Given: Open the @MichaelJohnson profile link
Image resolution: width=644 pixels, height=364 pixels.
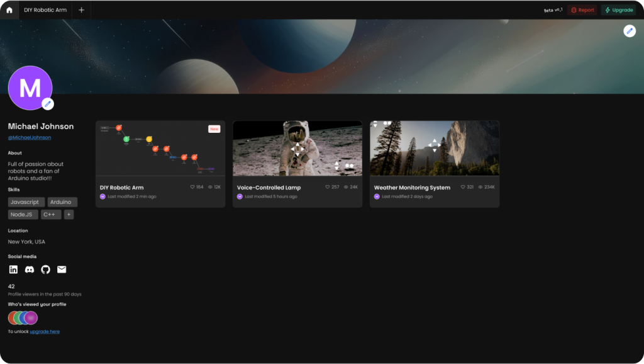Looking at the screenshot, I should [30, 137].
